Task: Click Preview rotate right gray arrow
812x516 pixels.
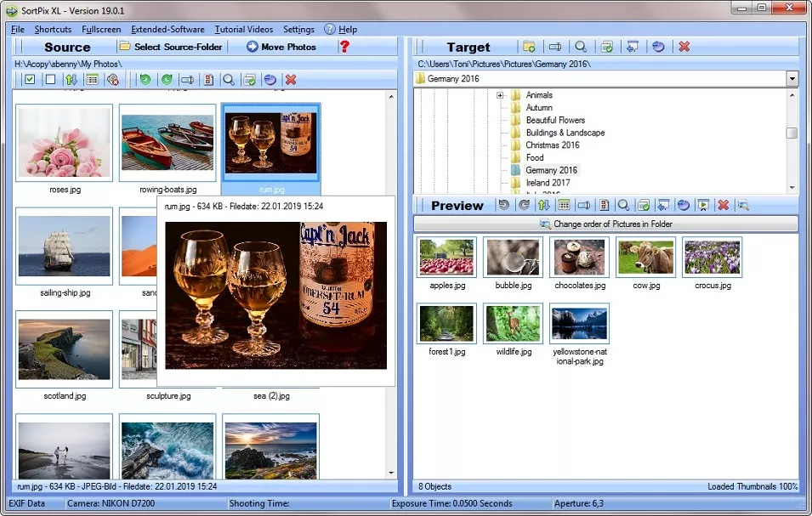Action: (x=524, y=206)
